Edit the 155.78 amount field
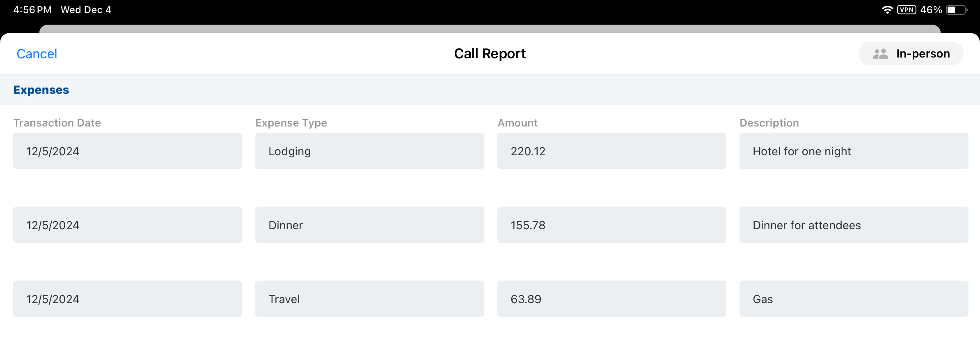 pos(611,225)
